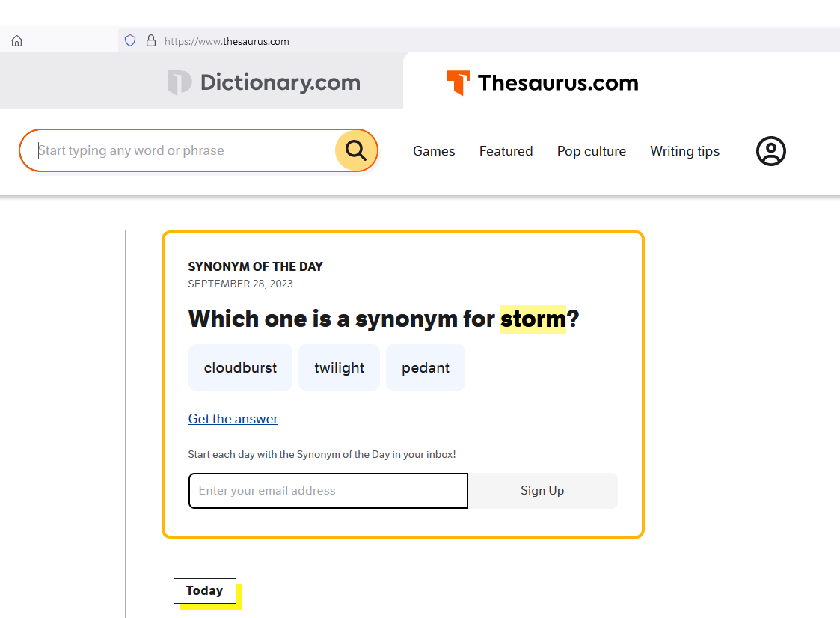Open the Writing tips section
Image resolution: width=840 pixels, height=618 pixels.
pos(684,151)
